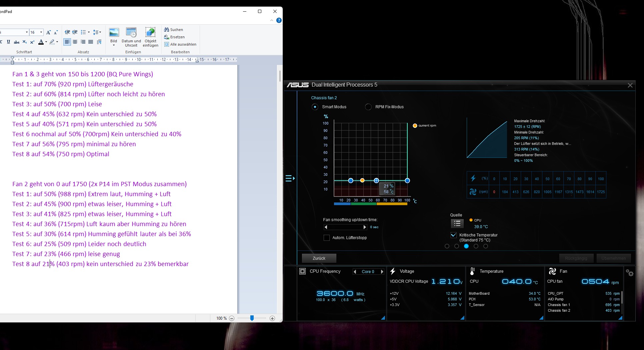The height and width of the screenshot is (350, 644).
Task: Align text left in WordPad
Action: 67,42
